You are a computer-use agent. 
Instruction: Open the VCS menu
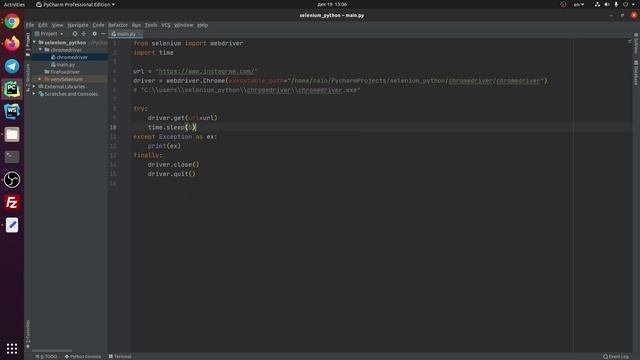pos(165,25)
